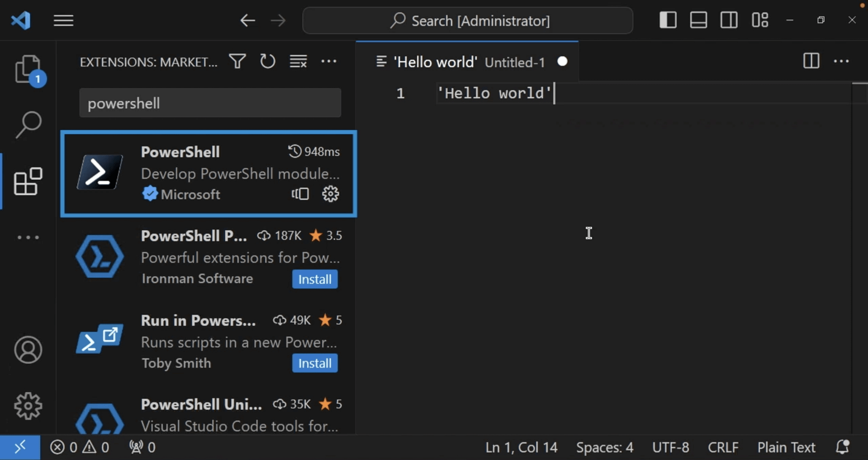Click Toby Smith publisher name

[176, 363]
